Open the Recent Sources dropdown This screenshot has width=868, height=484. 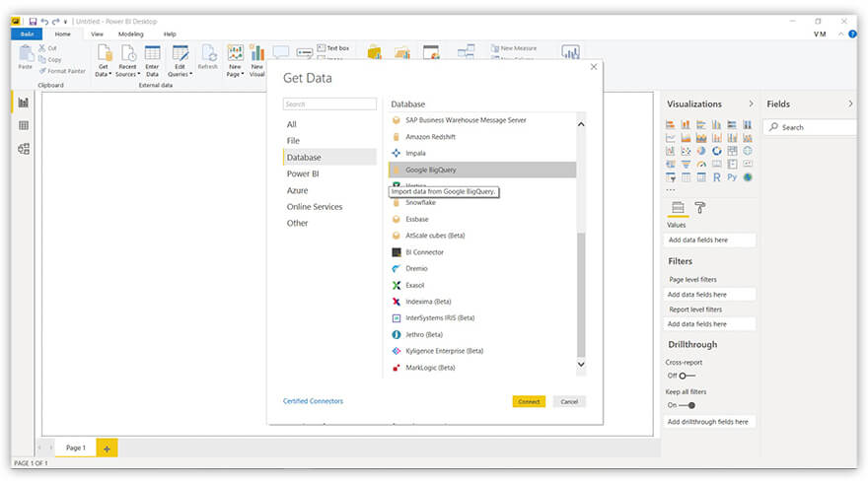(x=127, y=59)
